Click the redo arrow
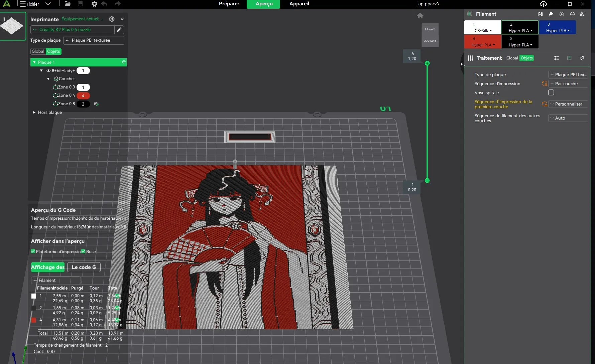 tap(117, 4)
